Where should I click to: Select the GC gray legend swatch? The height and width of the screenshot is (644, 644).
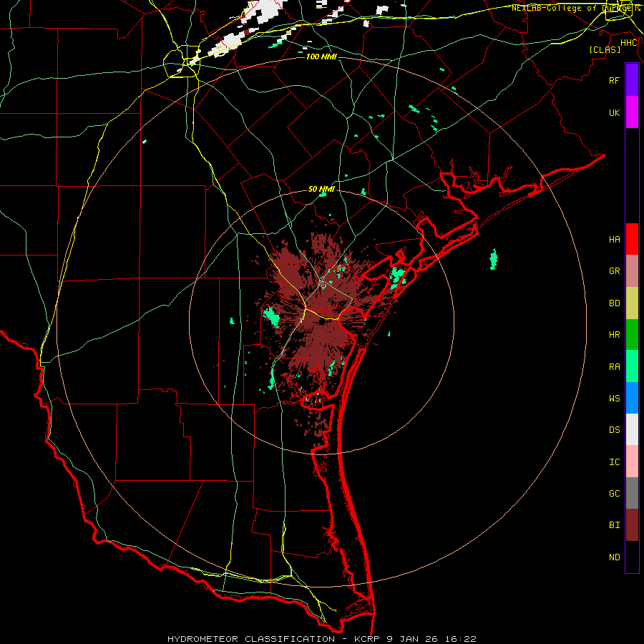pyautogui.click(x=632, y=493)
